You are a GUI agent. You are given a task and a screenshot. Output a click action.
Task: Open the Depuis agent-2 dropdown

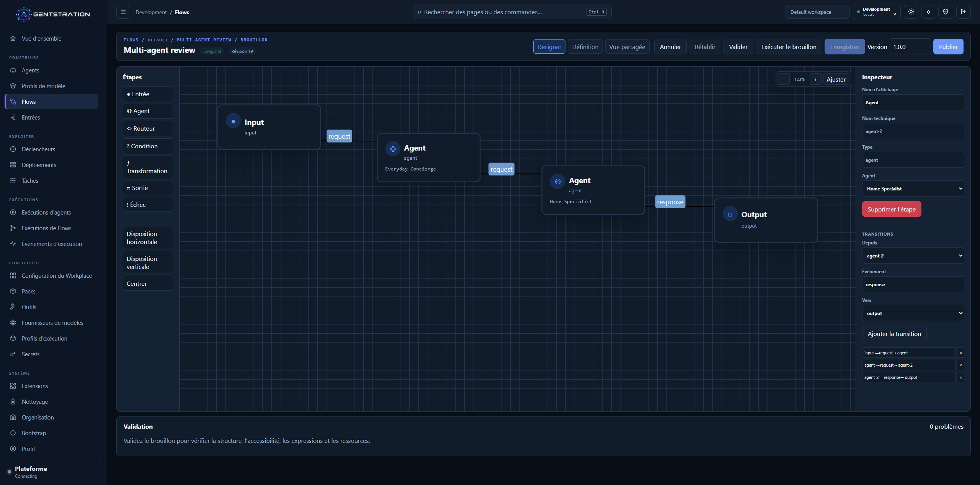tap(913, 256)
